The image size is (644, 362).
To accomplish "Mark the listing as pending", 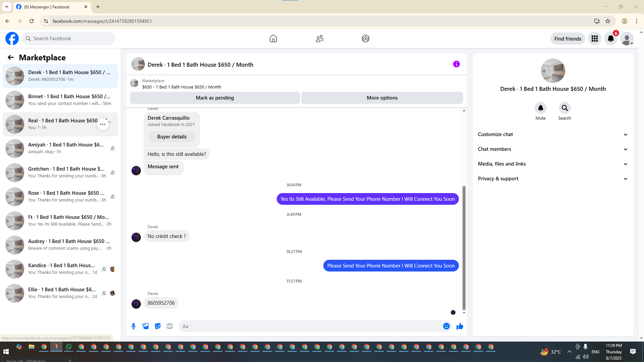I will [x=215, y=98].
